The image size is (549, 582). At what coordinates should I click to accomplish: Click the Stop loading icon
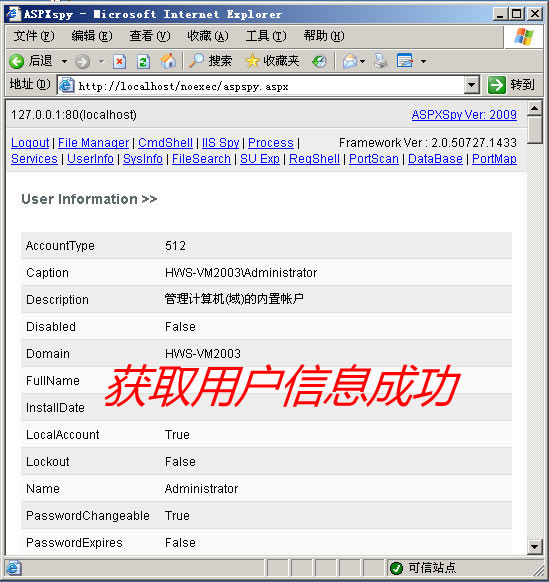pos(120,61)
